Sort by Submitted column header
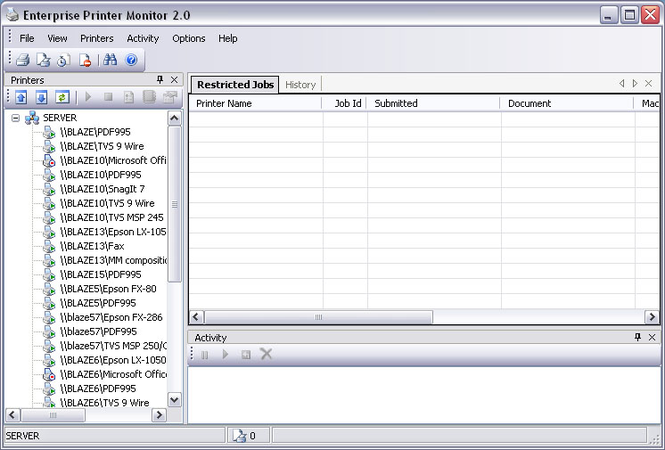This screenshot has height=450, width=665. pos(433,103)
